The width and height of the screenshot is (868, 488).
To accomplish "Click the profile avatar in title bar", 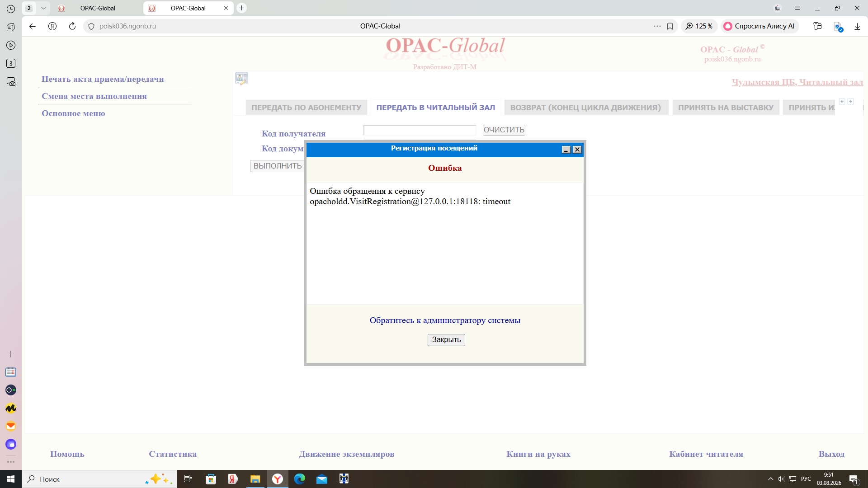I will (778, 8).
